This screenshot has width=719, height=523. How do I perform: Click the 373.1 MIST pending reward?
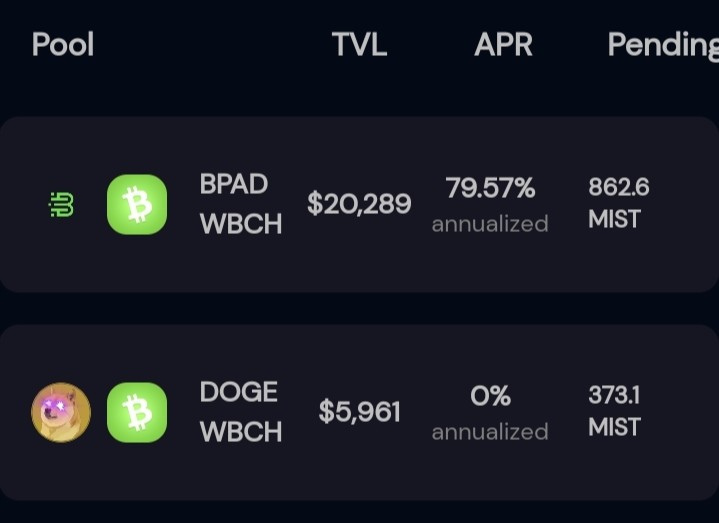point(614,411)
